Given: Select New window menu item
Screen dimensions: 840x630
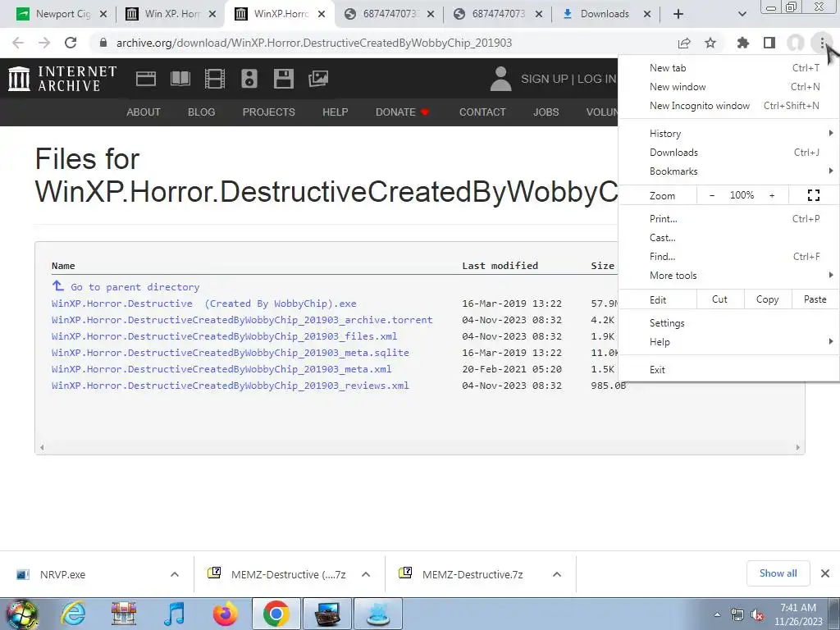Looking at the screenshot, I should [728, 87].
